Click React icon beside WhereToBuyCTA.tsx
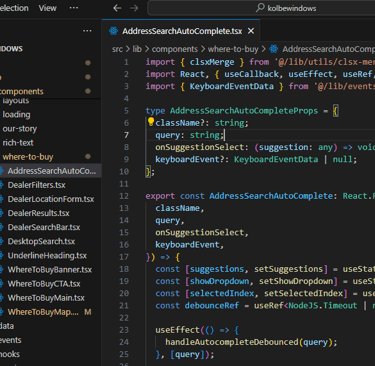The image size is (375, 366). [x=2, y=284]
